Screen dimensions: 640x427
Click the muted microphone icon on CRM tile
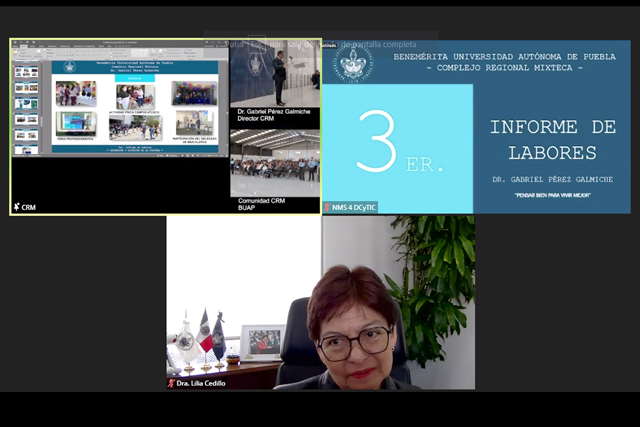[16, 207]
